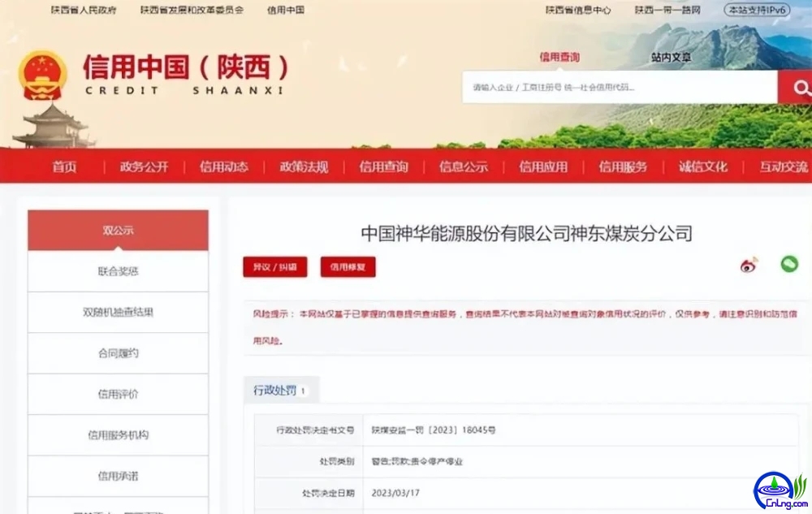Screen dimensions: 812x514
Task: Click the 风险提示 red notice text
Action: [x=525, y=327]
